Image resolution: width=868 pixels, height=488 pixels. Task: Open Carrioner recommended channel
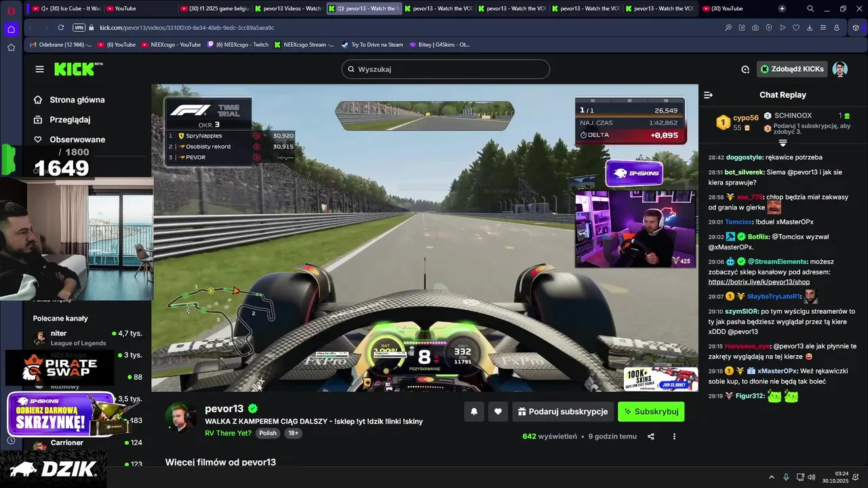[87, 443]
